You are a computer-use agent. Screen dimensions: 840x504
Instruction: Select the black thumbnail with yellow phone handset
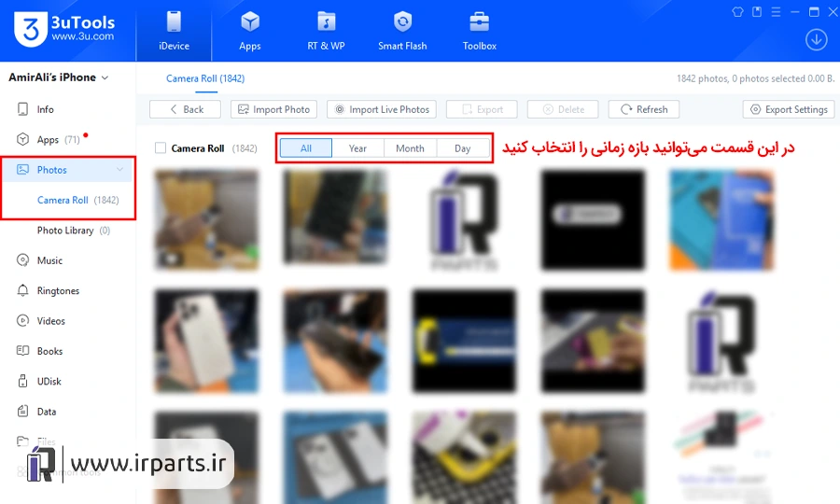pyautogui.click(x=464, y=341)
